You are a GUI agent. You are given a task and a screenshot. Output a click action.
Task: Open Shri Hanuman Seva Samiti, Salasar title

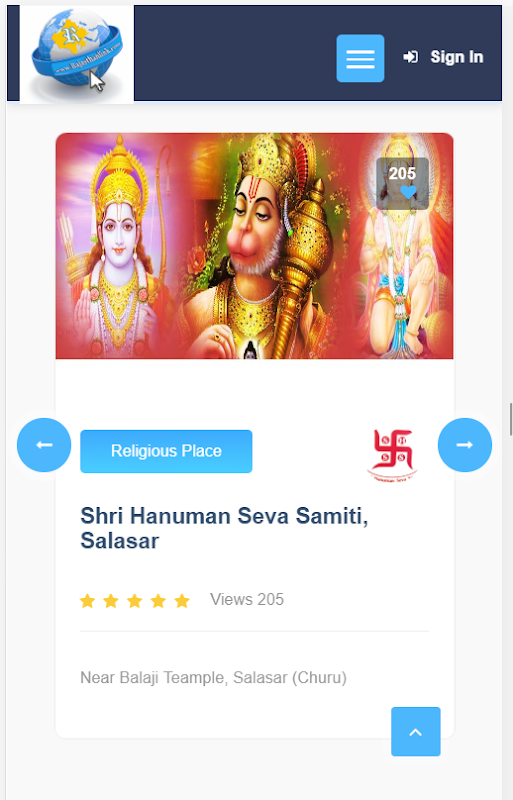tap(224, 528)
